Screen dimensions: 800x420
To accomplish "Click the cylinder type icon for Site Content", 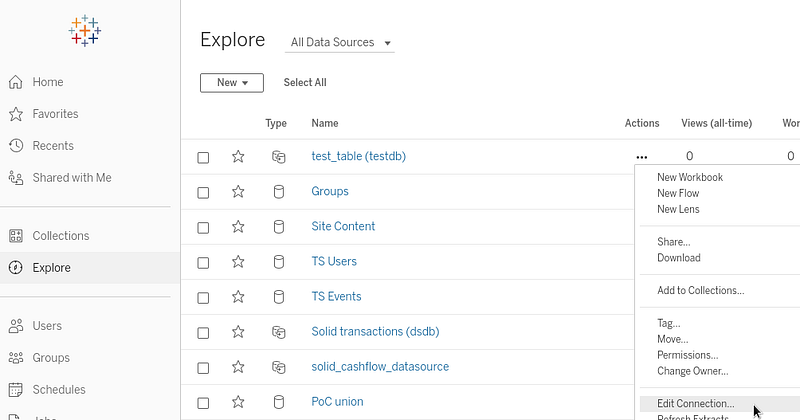I will [279, 227].
